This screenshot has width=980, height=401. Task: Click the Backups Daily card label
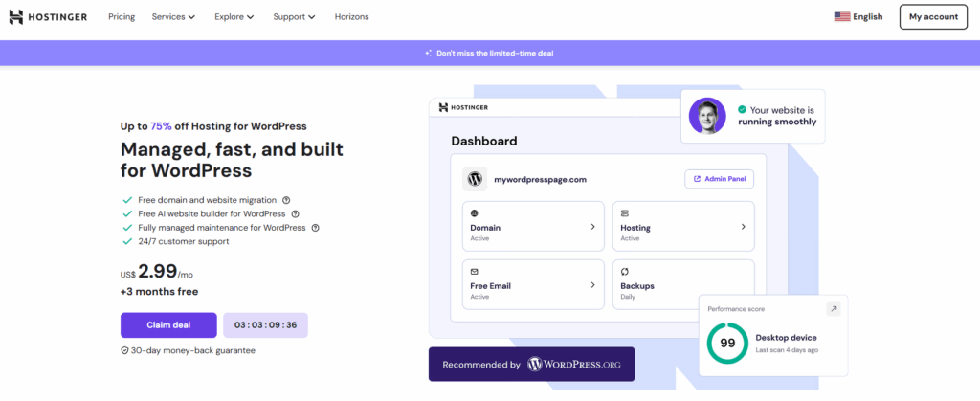click(637, 290)
